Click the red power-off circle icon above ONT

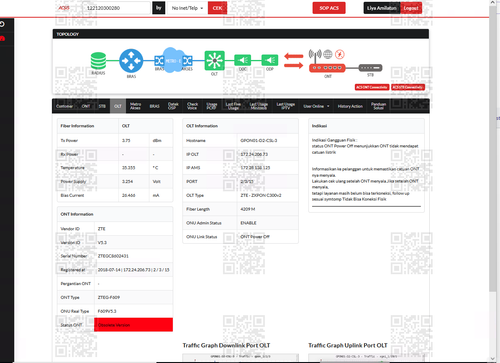(x=340, y=54)
